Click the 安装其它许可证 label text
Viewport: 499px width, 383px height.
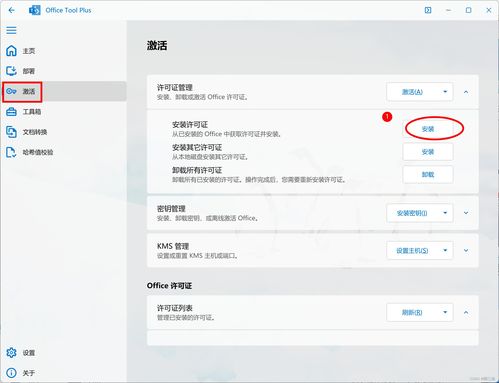point(197,147)
